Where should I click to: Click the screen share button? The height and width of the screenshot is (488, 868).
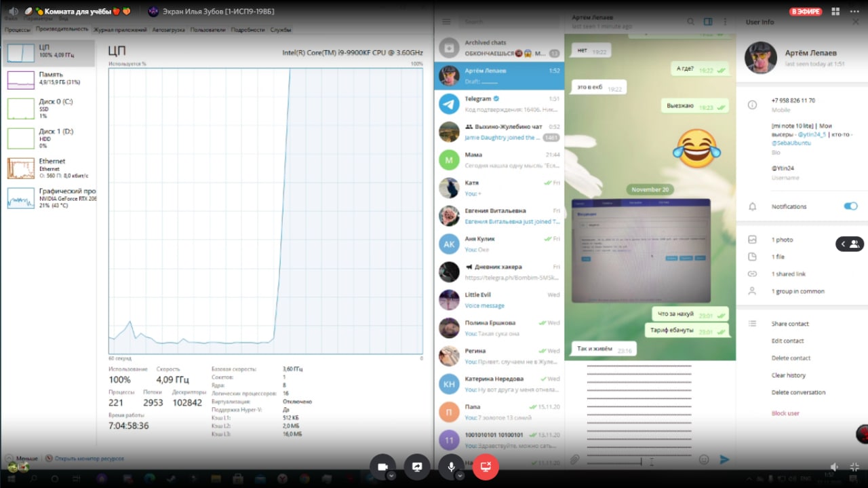pos(417,466)
